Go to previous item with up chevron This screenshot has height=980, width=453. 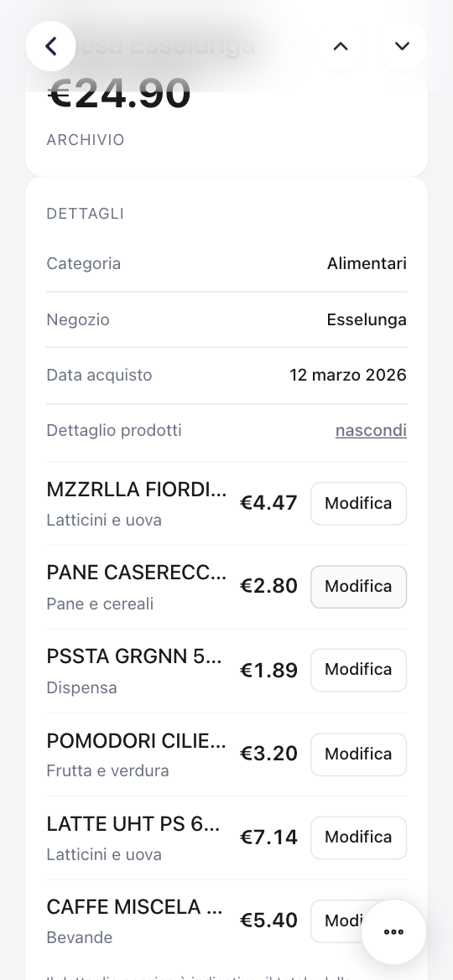click(x=341, y=46)
